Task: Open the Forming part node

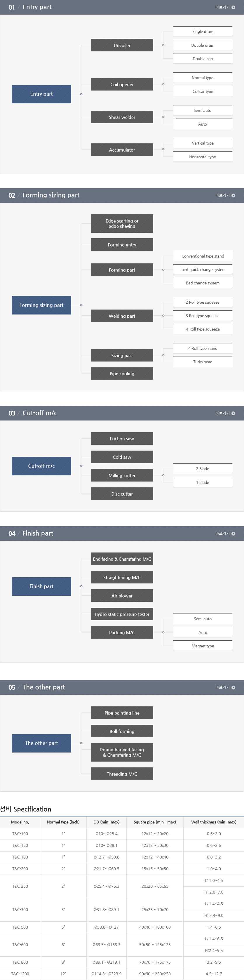Action: point(122,270)
